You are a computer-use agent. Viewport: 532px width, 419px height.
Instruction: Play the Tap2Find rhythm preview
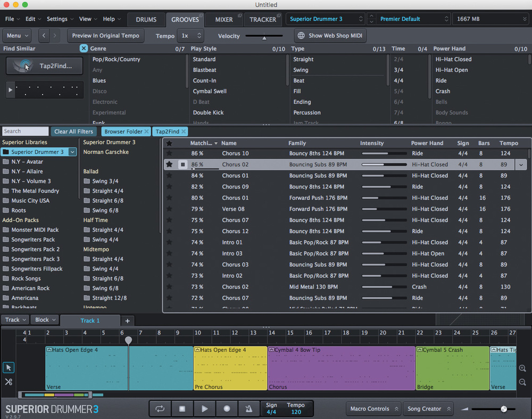11,89
